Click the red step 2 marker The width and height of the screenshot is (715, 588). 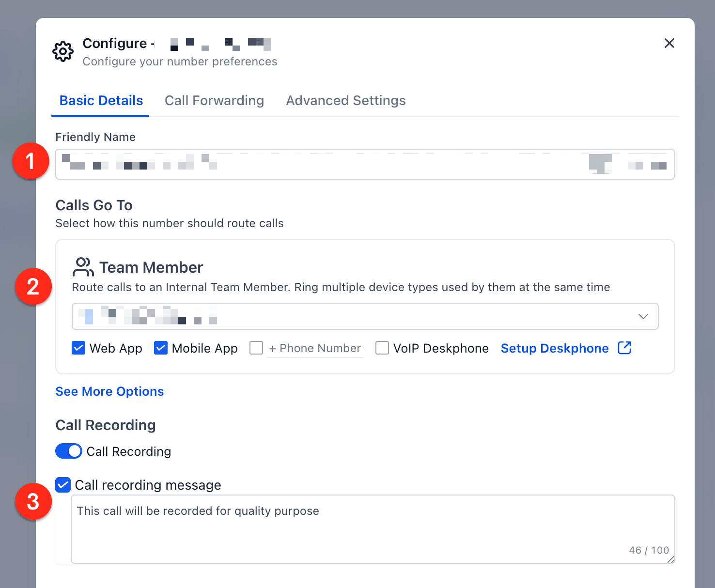pos(33,286)
